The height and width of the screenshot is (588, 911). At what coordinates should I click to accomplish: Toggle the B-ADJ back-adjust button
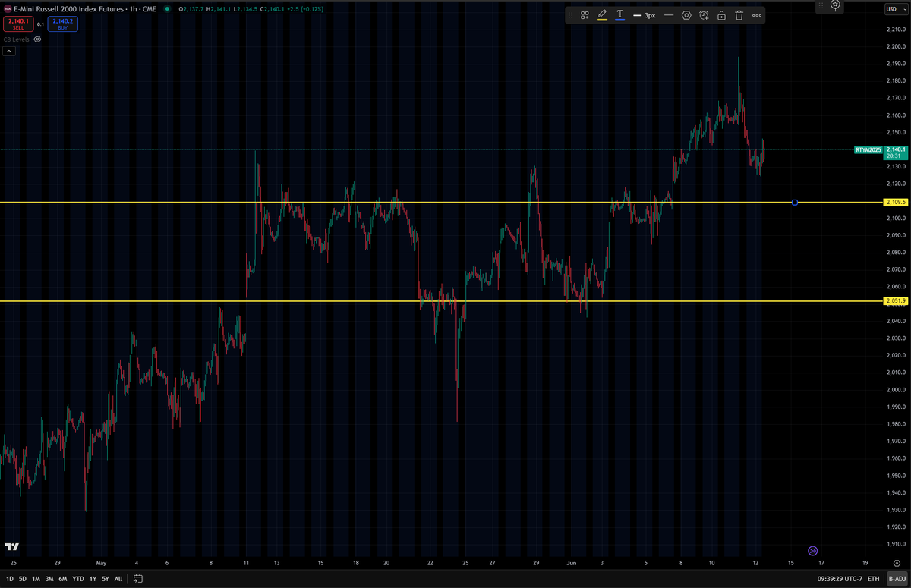[x=896, y=578]
